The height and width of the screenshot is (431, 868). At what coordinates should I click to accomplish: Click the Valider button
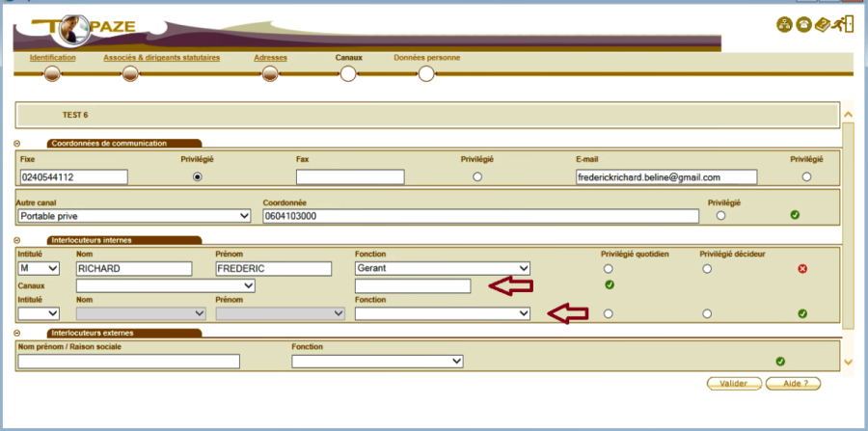point(733,384)
